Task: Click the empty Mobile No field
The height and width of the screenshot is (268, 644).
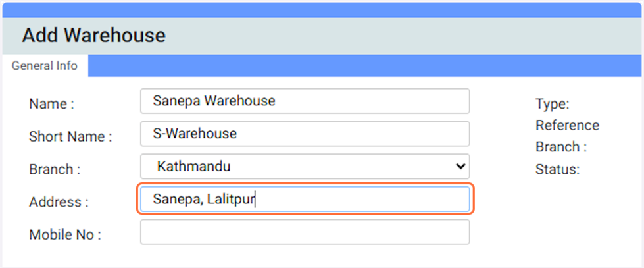Action: coord(305,232)
